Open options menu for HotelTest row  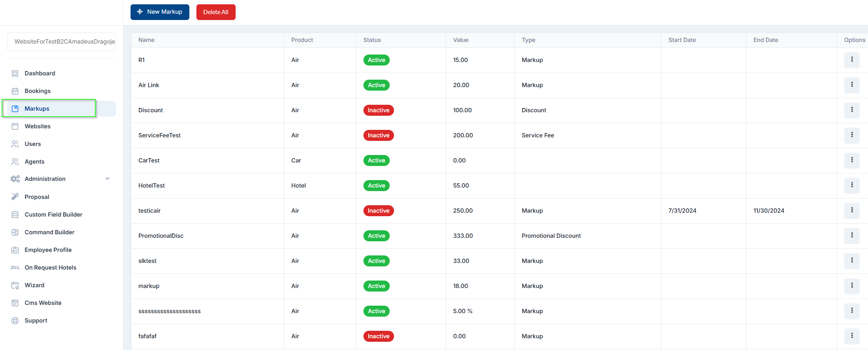(x=852, y=186)
